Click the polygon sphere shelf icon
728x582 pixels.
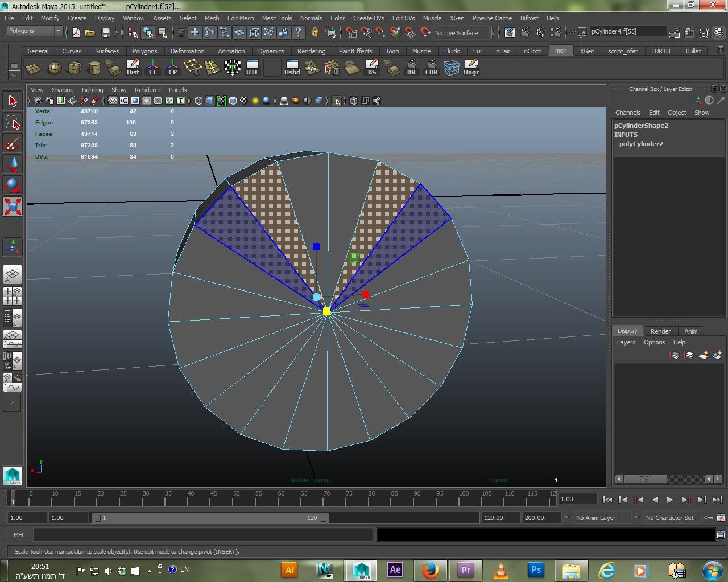[x=55, y=68]
